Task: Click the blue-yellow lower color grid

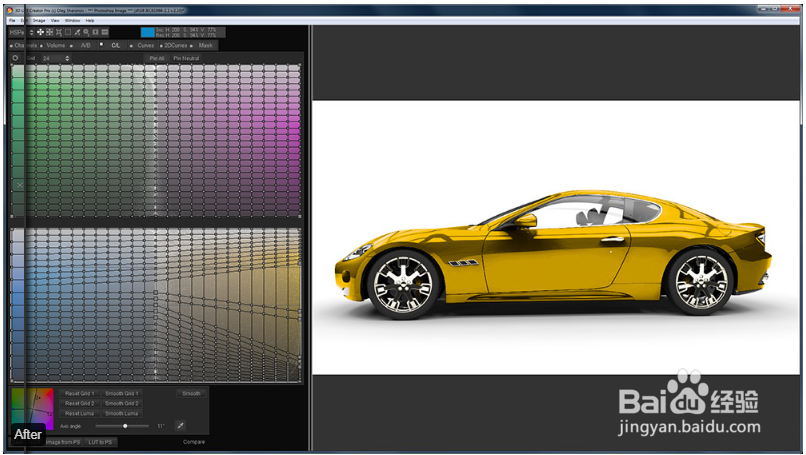Action: [156, 305]
